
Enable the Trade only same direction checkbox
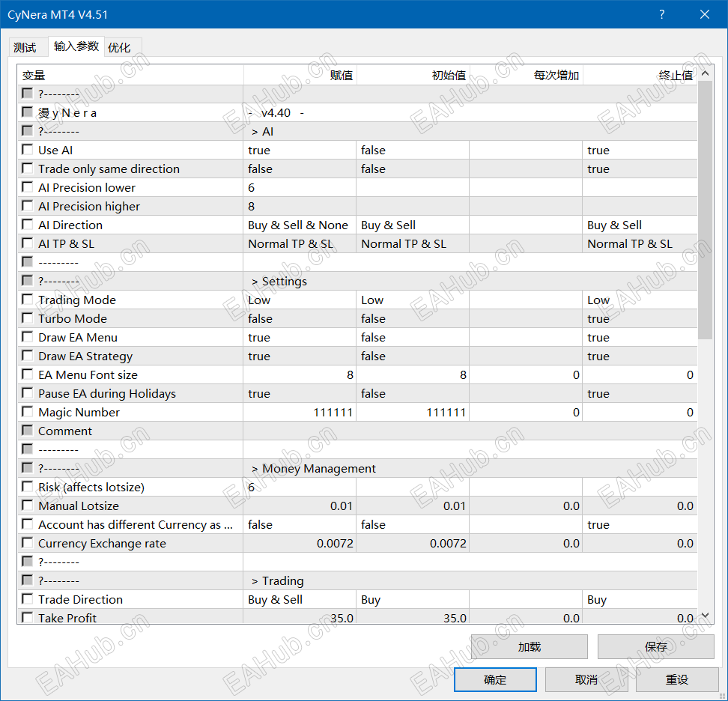pyautogui.click(x=28, y=168)
